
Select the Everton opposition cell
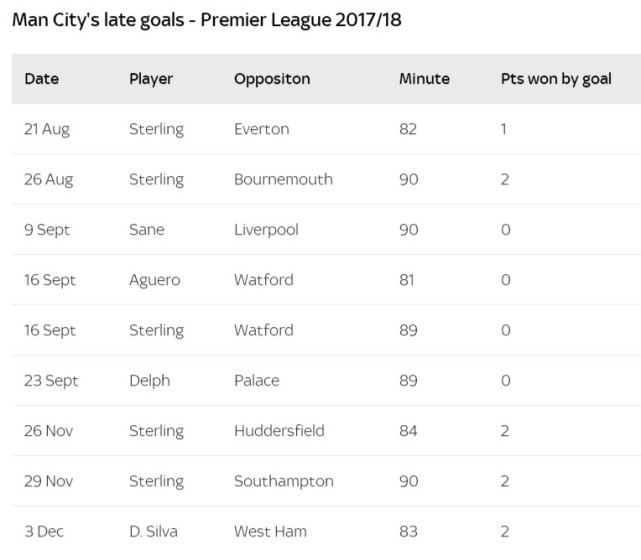[262, 129]
